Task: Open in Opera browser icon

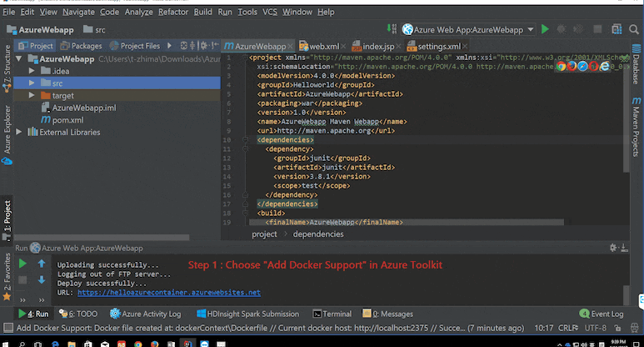Action: (593, 66)
